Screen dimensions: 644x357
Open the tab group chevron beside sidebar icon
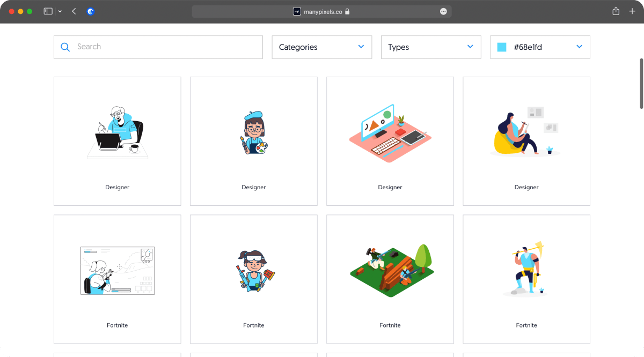pyautogui.click(x=60, y=11)
